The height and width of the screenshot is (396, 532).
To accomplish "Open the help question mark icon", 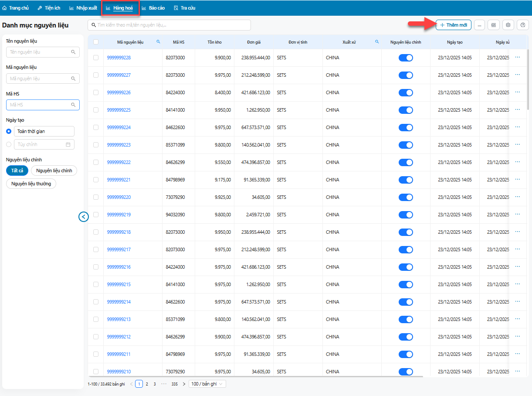I will 523,25.
